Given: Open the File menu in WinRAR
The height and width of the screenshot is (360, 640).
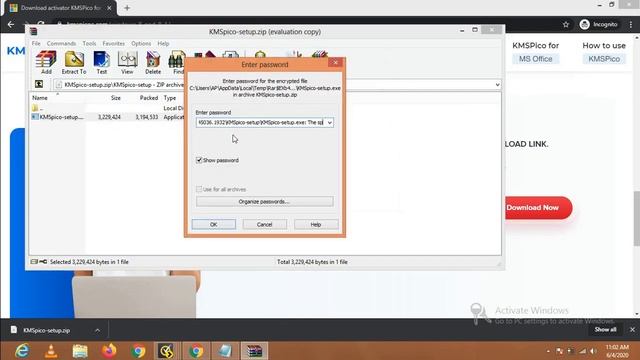Looking at the screenshot, I should 36,43.
